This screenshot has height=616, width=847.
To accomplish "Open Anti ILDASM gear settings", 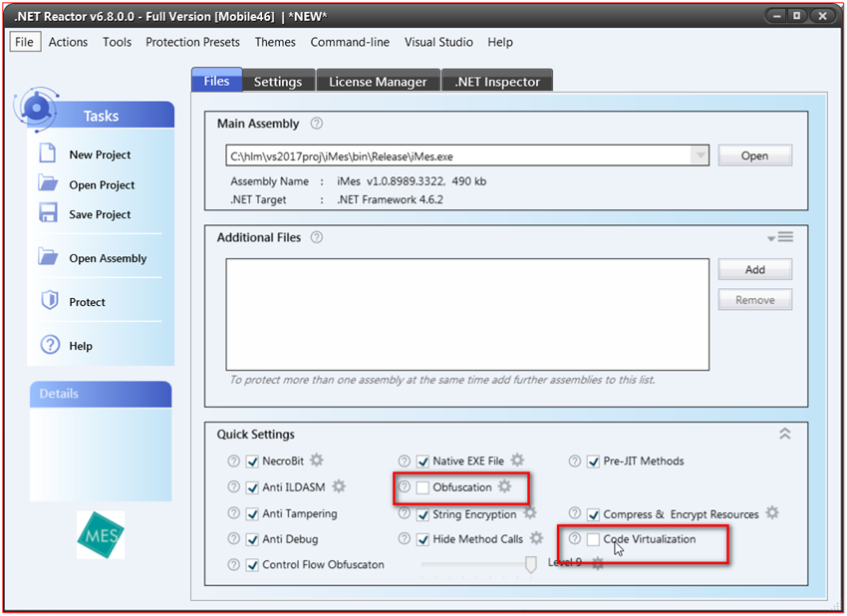I will coord(339,486).
